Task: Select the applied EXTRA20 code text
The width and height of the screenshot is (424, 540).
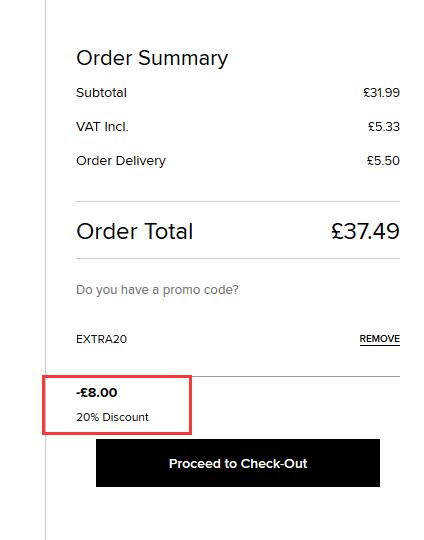Action: tap(101, 339)
